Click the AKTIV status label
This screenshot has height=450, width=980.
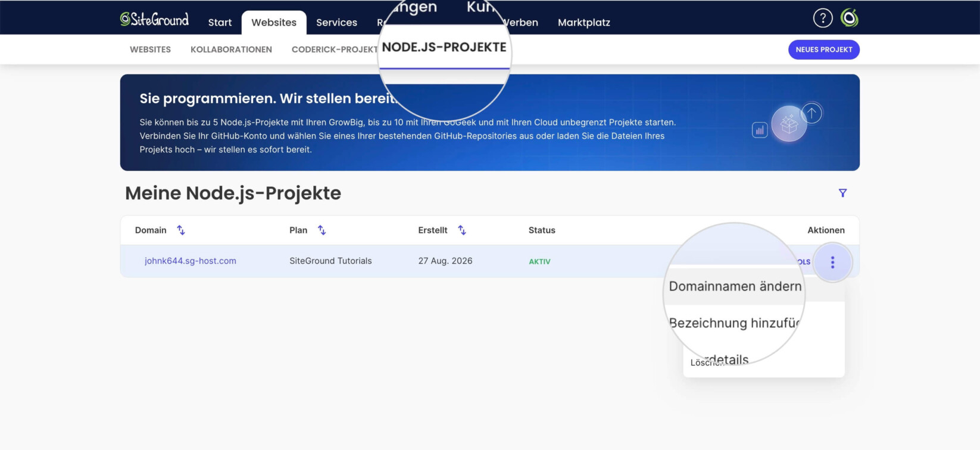(539, 261)
